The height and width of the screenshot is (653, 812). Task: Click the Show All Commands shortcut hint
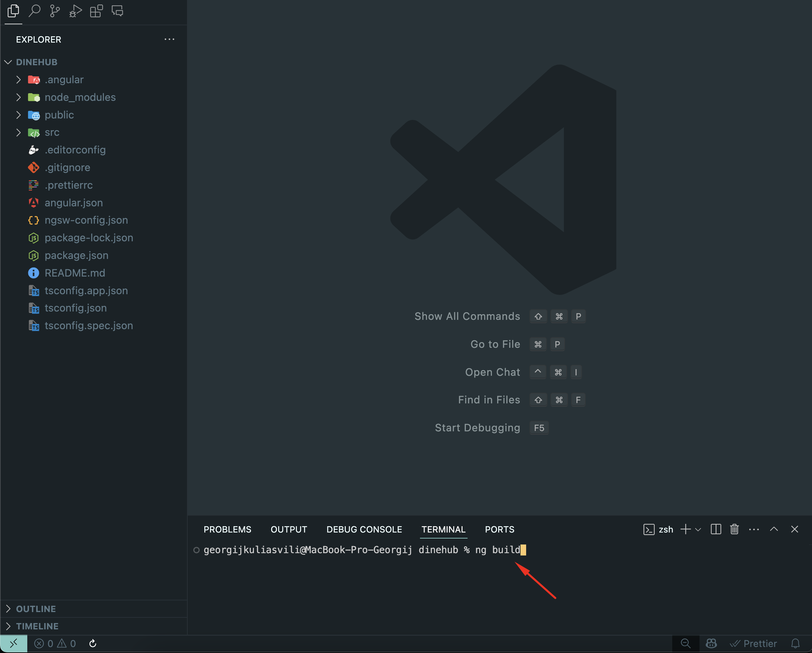click(x=500, y=316)
